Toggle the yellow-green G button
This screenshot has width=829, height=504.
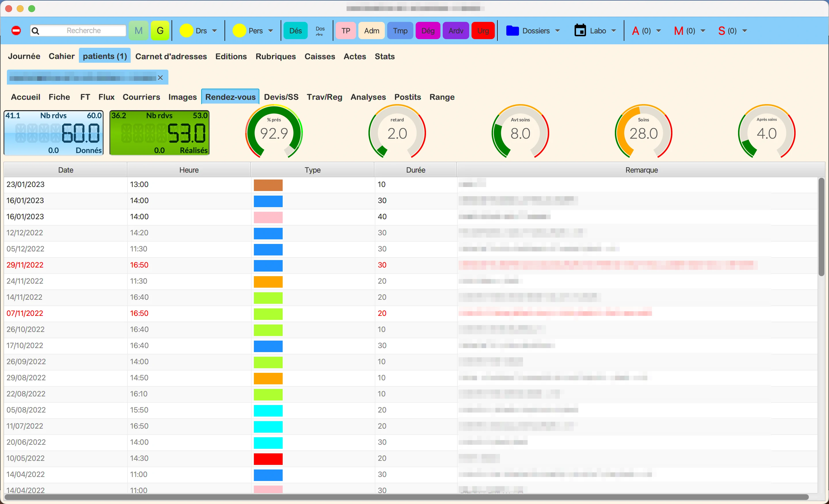point(160,30)
